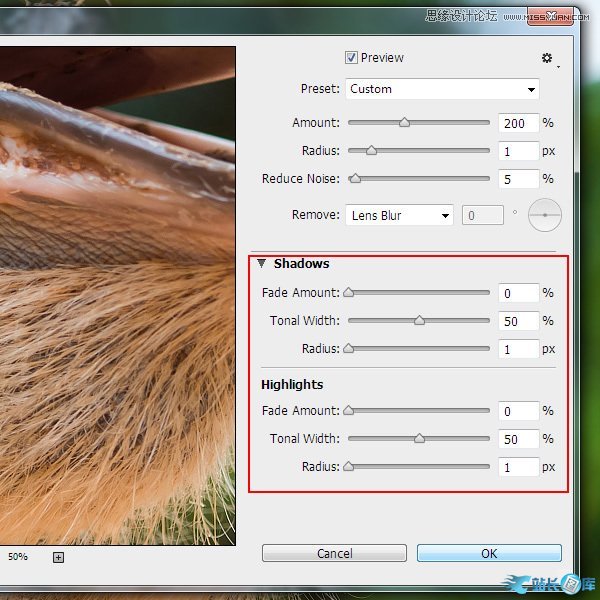Click the Amount slider handle
The image size is (600, 600).
[404, 123]
